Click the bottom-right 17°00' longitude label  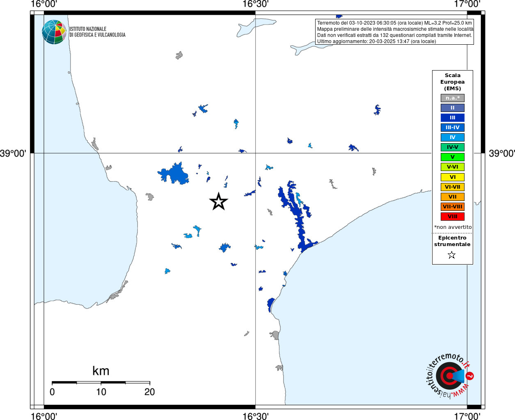[x=467, y=416]
